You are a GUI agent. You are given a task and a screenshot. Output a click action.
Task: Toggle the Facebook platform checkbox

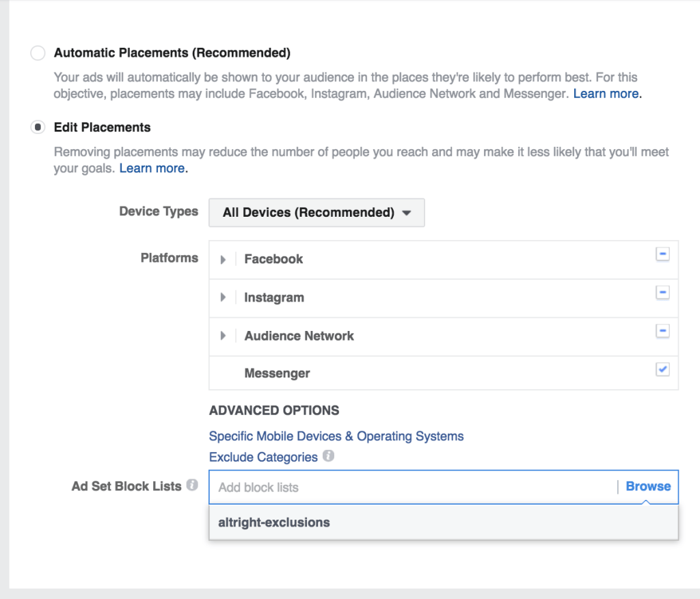coord(662,254)
